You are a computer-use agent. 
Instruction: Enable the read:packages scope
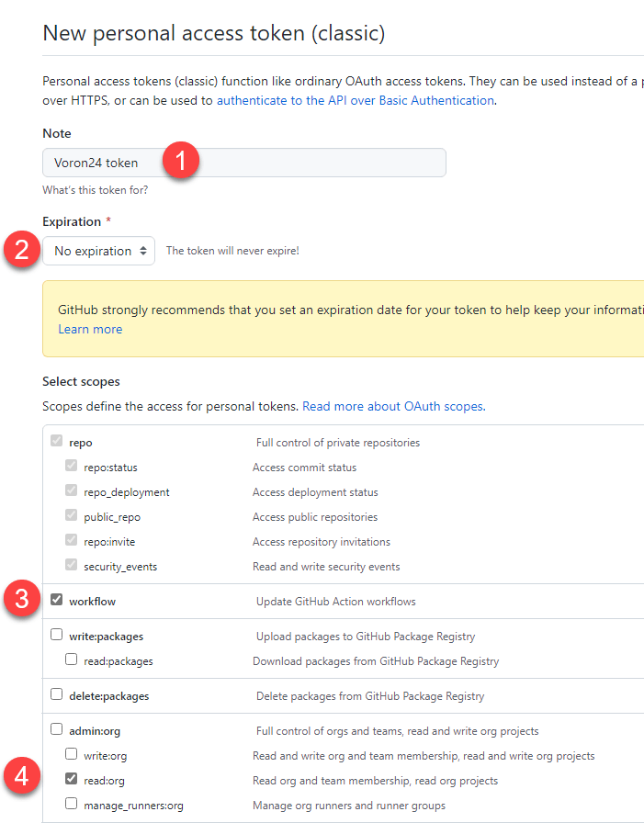[x=72, y=660]
